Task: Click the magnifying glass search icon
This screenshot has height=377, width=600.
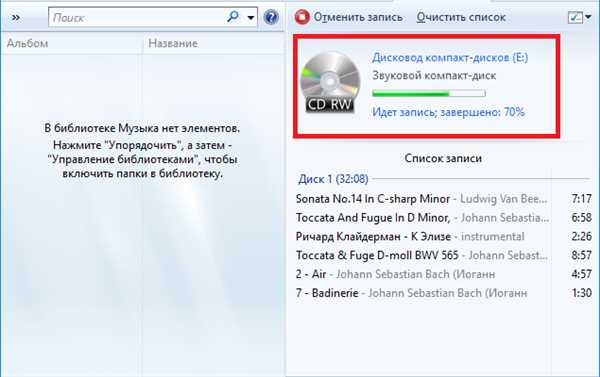Action: [x=233, y=17]
